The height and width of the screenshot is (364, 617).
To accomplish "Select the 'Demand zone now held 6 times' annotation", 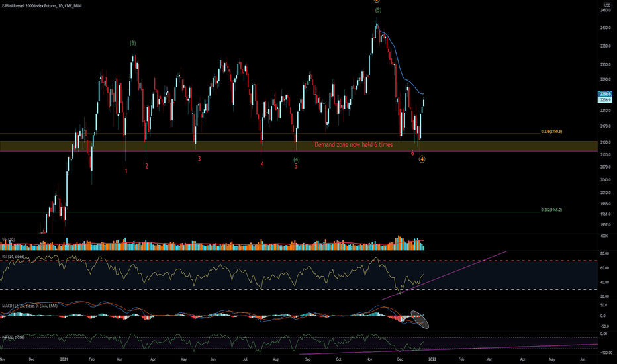I will pos(354,145).
